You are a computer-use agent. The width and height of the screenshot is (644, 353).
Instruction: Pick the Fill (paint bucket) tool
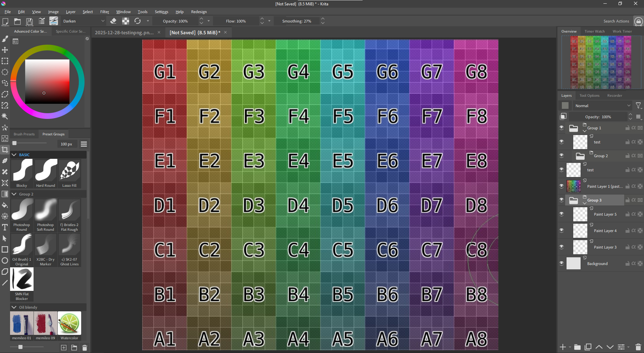coord(5,205)
